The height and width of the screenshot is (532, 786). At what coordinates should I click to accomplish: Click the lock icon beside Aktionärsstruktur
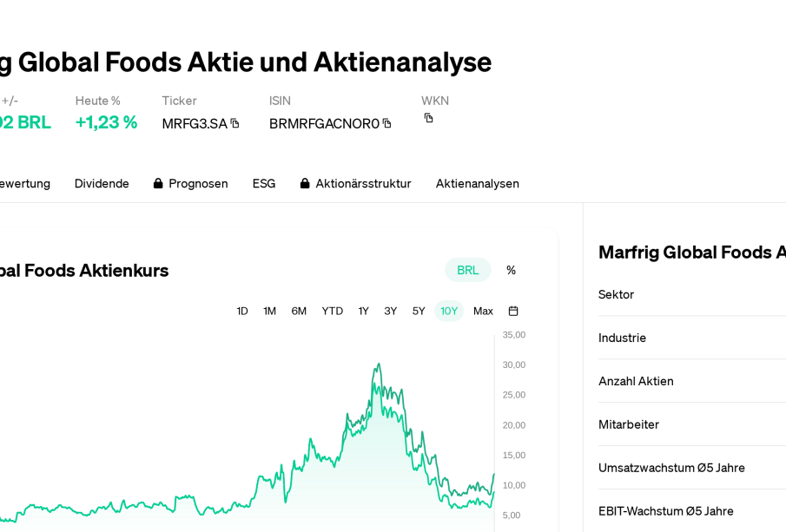pos(305,184)
